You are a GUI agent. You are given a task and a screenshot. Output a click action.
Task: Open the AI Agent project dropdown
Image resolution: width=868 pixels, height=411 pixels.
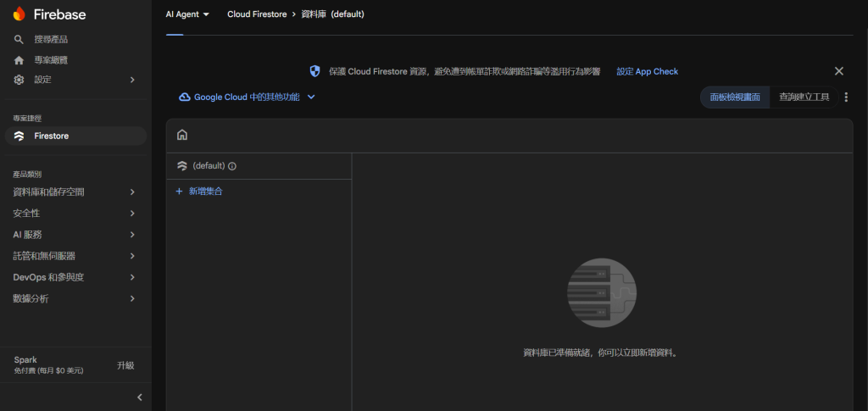(x=187, y=14)
